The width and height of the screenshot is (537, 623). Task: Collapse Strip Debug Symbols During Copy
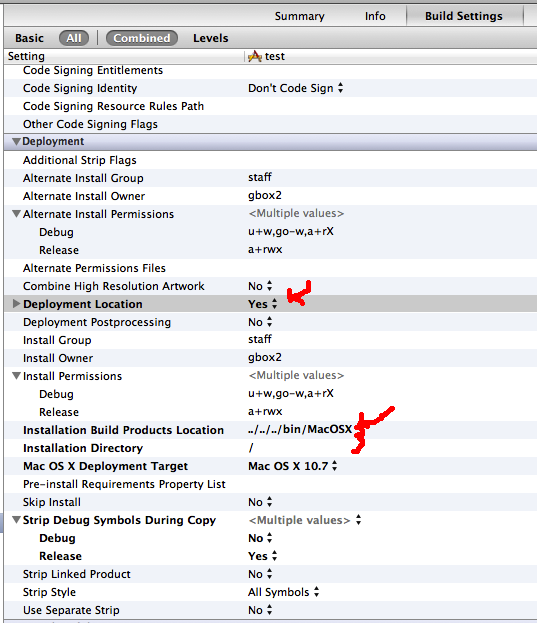(16, 520)
